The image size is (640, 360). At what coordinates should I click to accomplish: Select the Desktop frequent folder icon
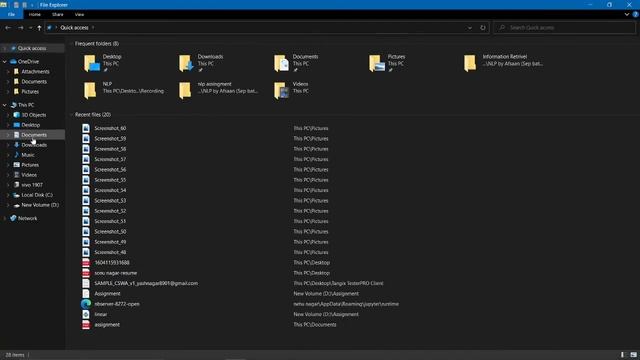coord(91,63)
